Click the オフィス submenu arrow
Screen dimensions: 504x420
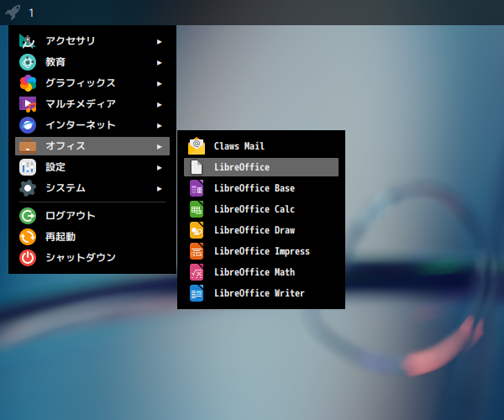click(x=159, y=147)
